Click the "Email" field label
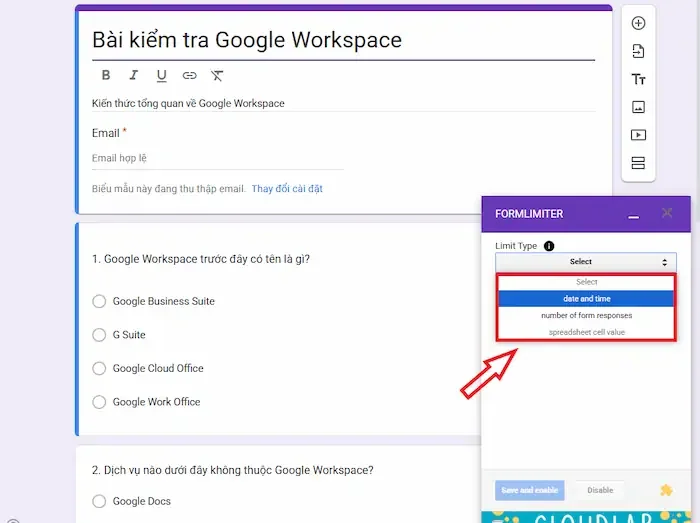The width and height of the screenshot is (700, 523). (106, 133)
